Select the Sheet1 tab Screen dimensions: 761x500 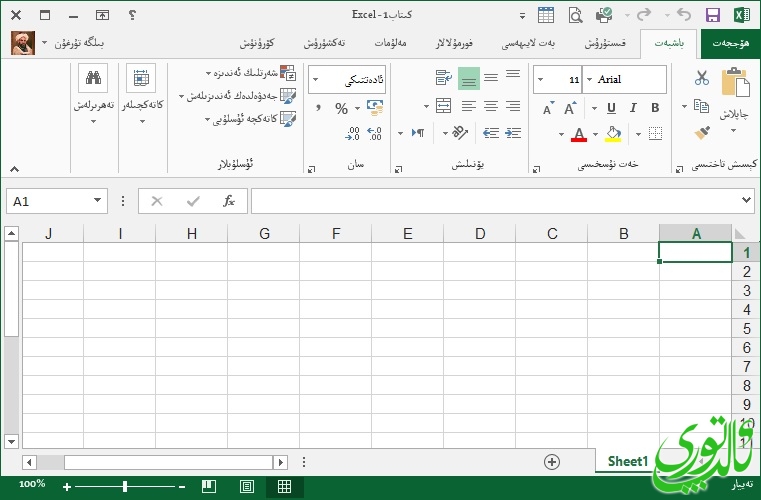tap(628, 461)
